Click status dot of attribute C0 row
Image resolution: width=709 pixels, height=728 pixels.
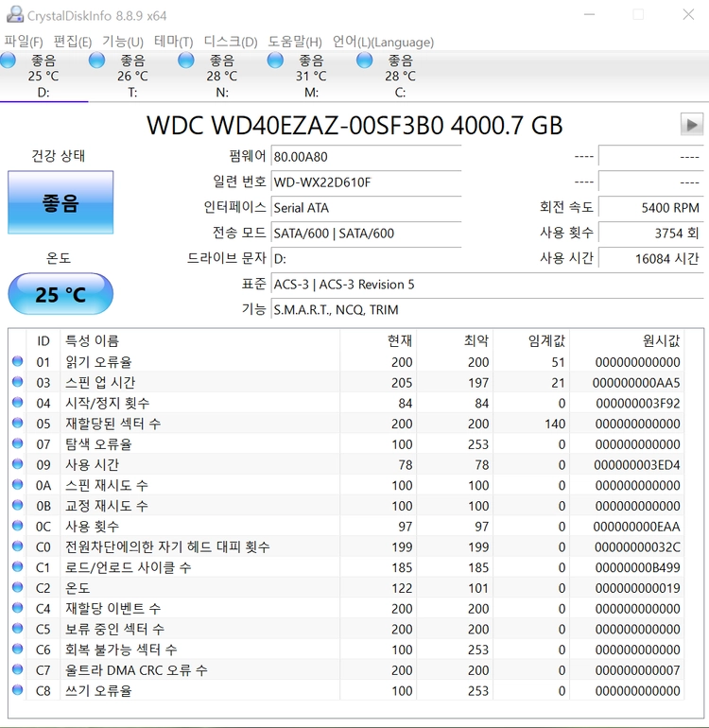coord(18,546)
